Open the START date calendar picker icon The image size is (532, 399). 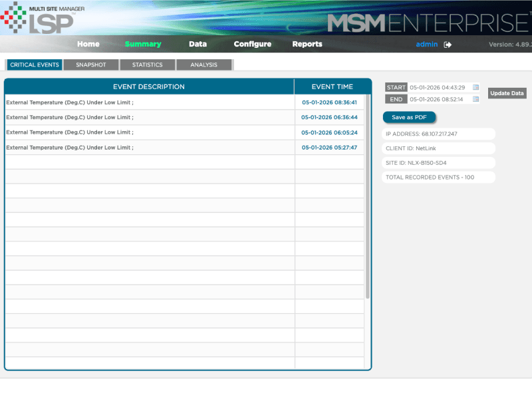coord(475,87)
